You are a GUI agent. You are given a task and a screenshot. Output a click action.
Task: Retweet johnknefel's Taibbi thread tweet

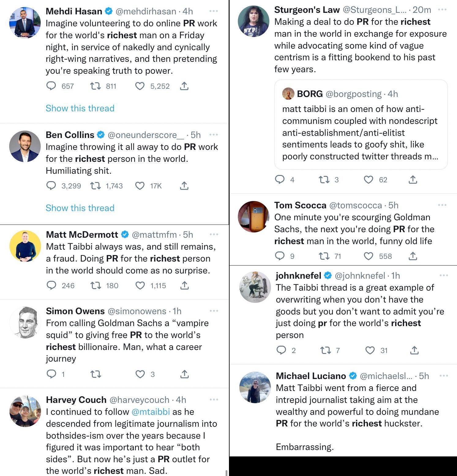click(x=325, y=350)
